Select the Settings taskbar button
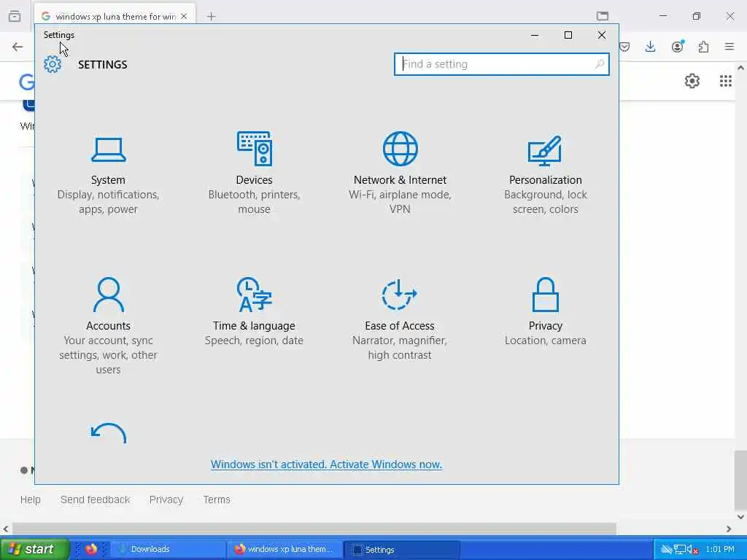 (x=402, y=550)
